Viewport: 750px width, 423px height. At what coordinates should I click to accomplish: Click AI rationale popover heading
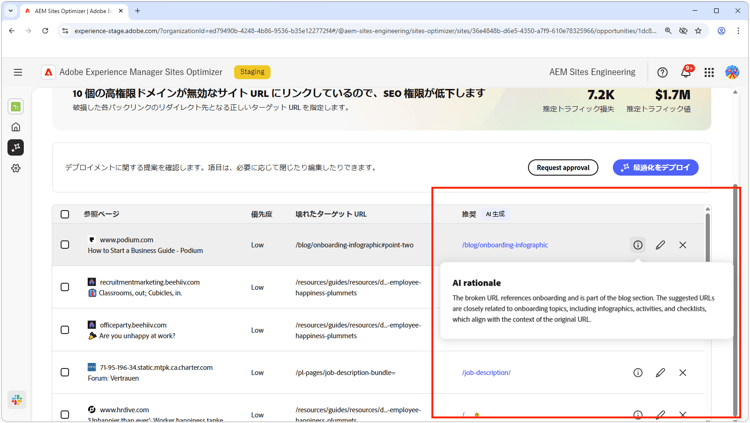click(x=476, y=283)
